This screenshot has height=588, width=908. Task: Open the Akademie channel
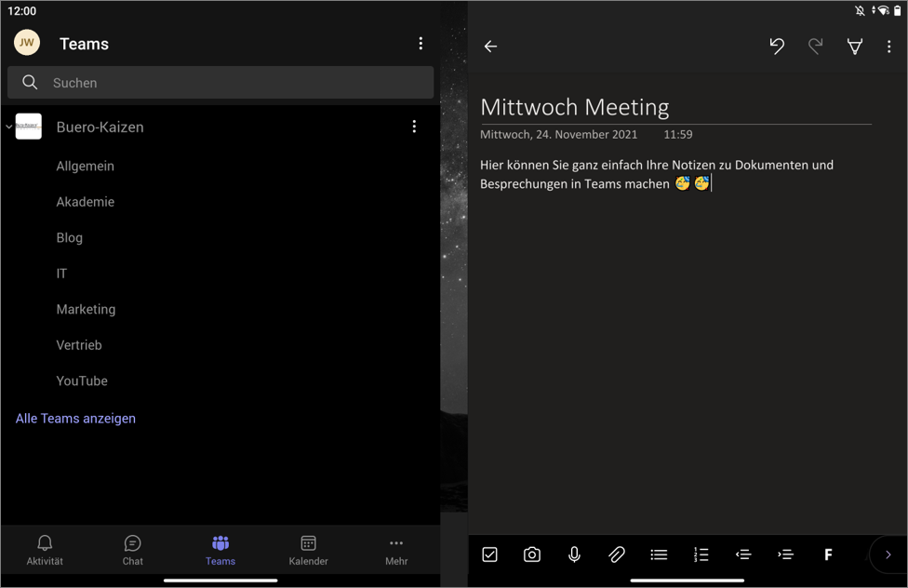pyautogui.click(x=86, y=202)
